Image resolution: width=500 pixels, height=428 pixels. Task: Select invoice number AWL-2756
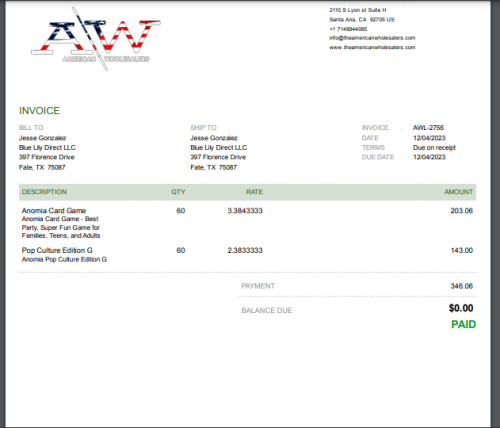click(x=428, y=128)
